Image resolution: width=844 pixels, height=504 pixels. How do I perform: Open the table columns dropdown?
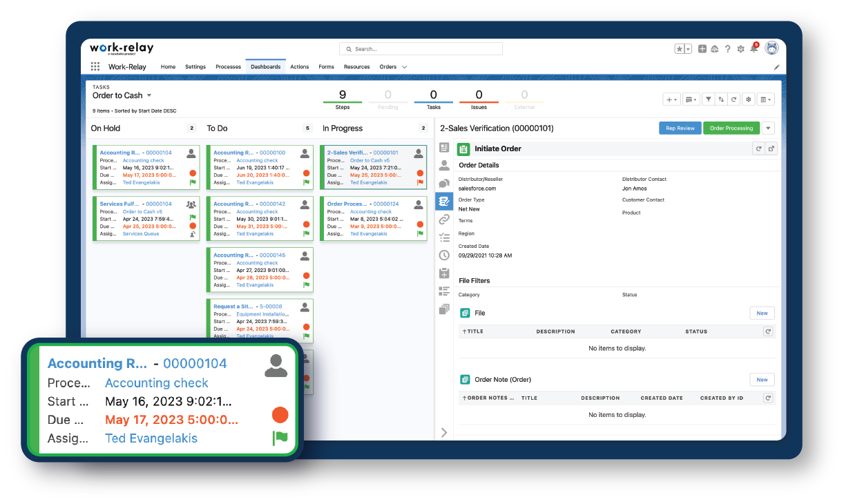click(x=765, y=99)
